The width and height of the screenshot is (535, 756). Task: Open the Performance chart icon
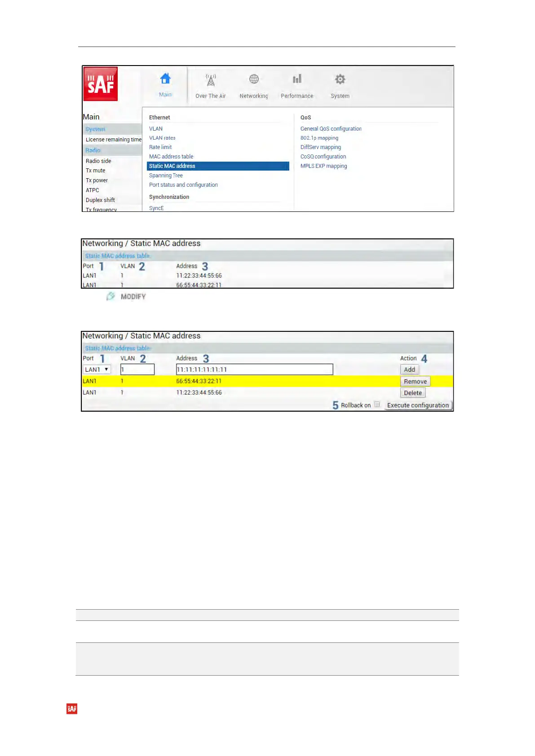297,79
